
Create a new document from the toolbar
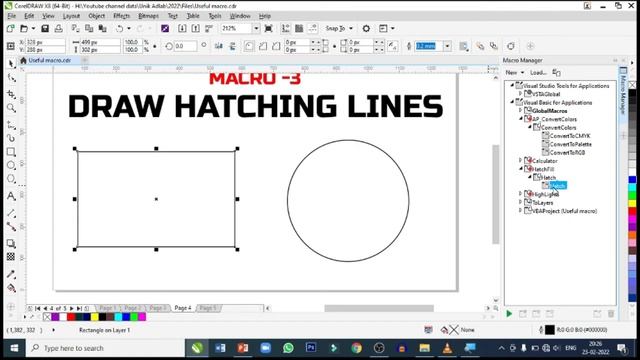click(11, 28)
